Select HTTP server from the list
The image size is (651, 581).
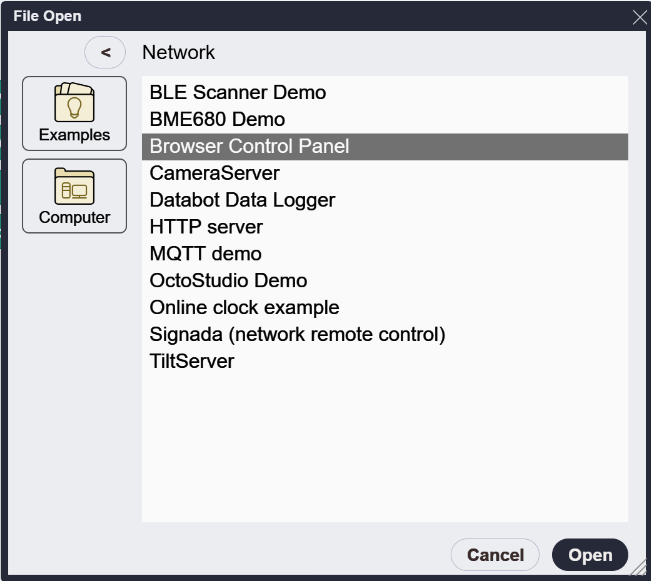click(x=385, y=227)
